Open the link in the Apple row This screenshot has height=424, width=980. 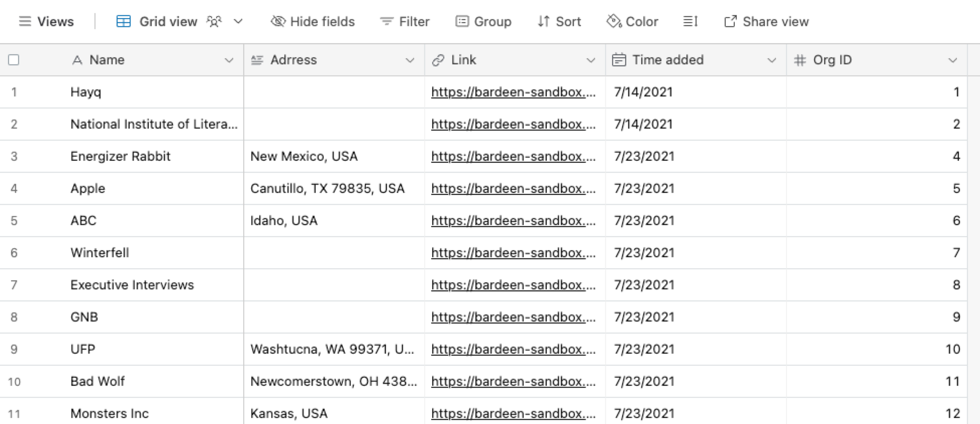(x=514, y=188)
